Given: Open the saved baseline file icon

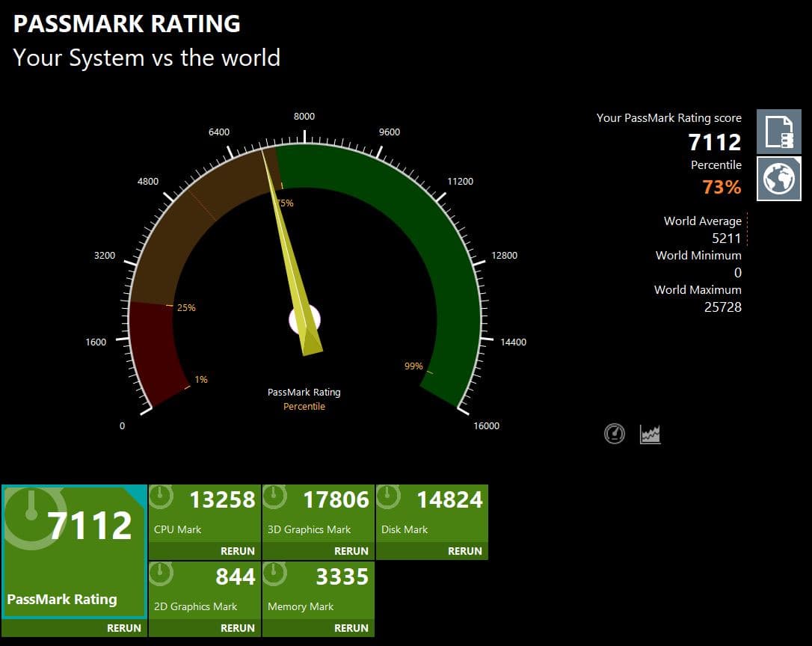Looking at the screenshot, I should 779,132.
